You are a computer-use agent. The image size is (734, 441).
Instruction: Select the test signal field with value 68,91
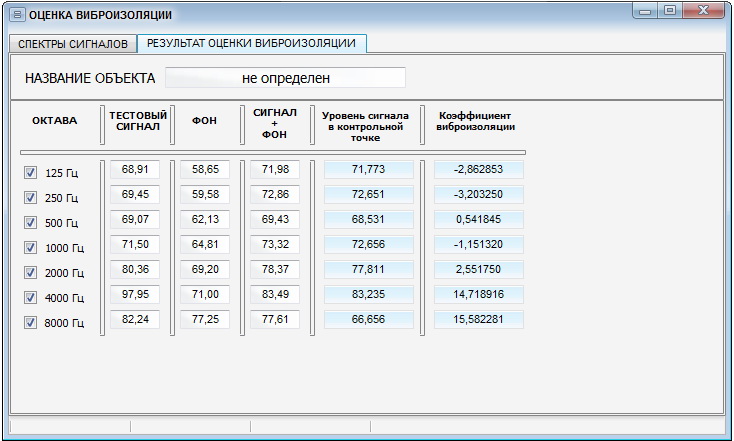tap(135, 170)
